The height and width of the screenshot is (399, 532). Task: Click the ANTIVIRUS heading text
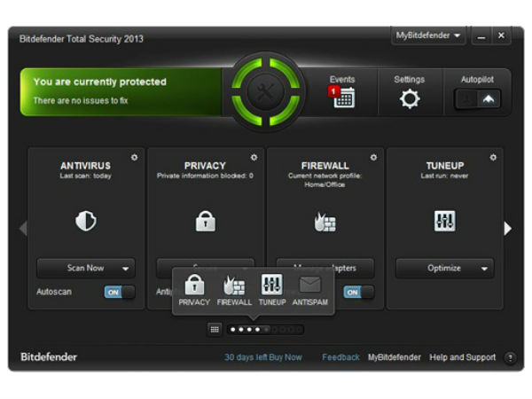[x=85, y=166]
